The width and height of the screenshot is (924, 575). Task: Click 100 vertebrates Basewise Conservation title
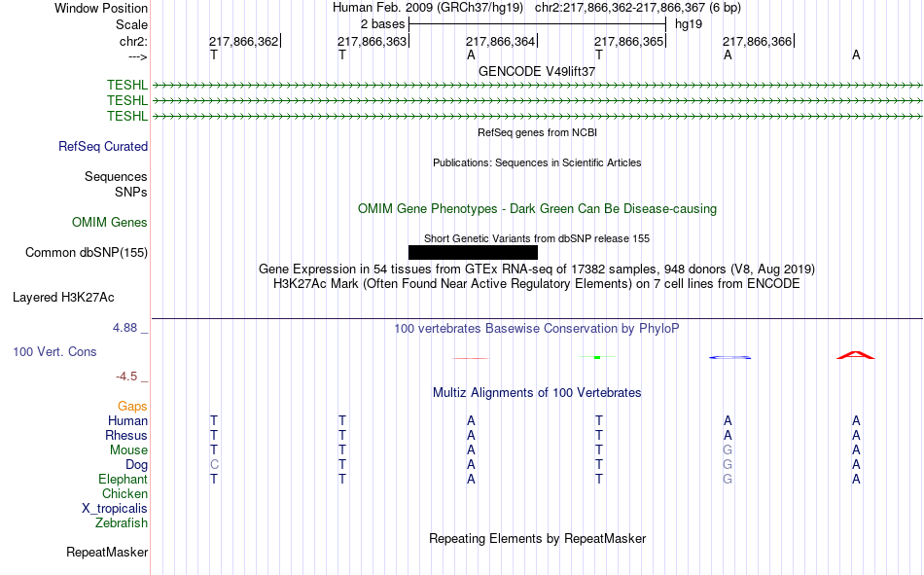(537, 329)
